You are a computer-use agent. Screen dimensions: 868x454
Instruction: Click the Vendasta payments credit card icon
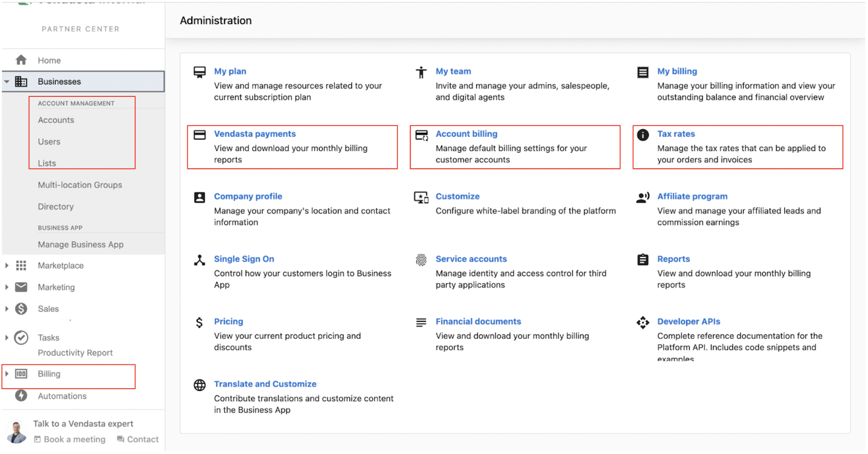(x=199, y=135)
